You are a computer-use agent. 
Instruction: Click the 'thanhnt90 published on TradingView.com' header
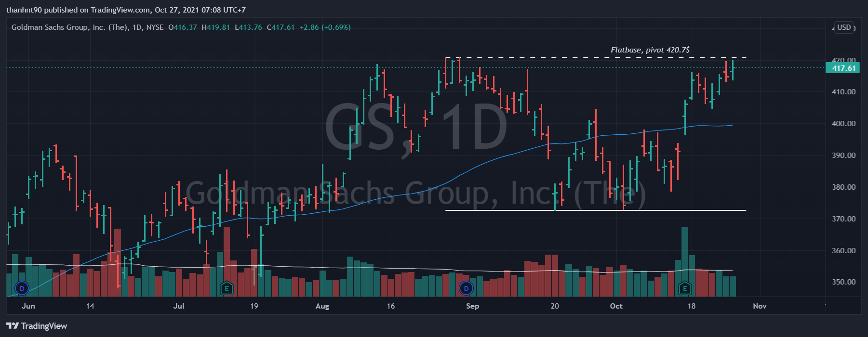tap(126, 10)
